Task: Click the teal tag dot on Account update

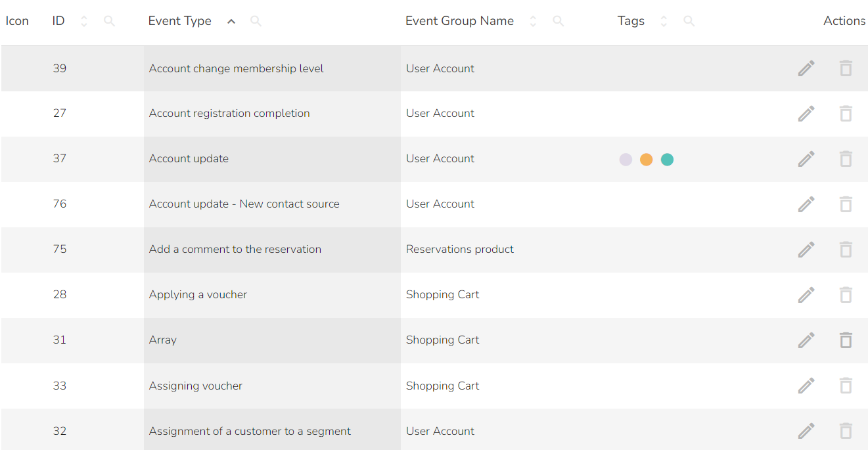Action: coord(667,160)
